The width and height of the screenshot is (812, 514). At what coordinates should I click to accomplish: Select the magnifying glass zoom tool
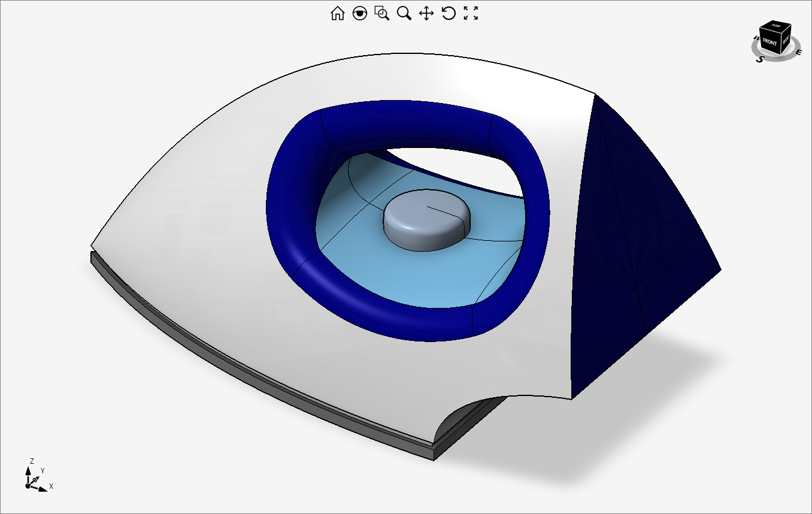coord(404,13)
